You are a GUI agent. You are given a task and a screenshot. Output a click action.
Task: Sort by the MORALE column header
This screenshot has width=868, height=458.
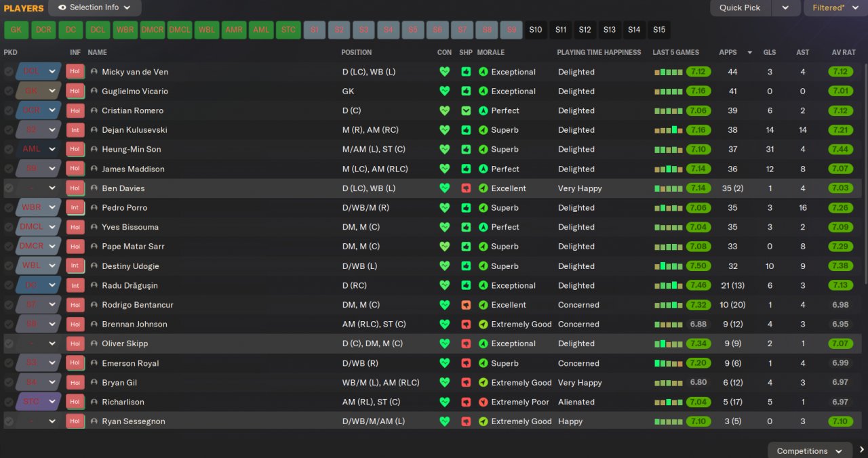[491, 52]
